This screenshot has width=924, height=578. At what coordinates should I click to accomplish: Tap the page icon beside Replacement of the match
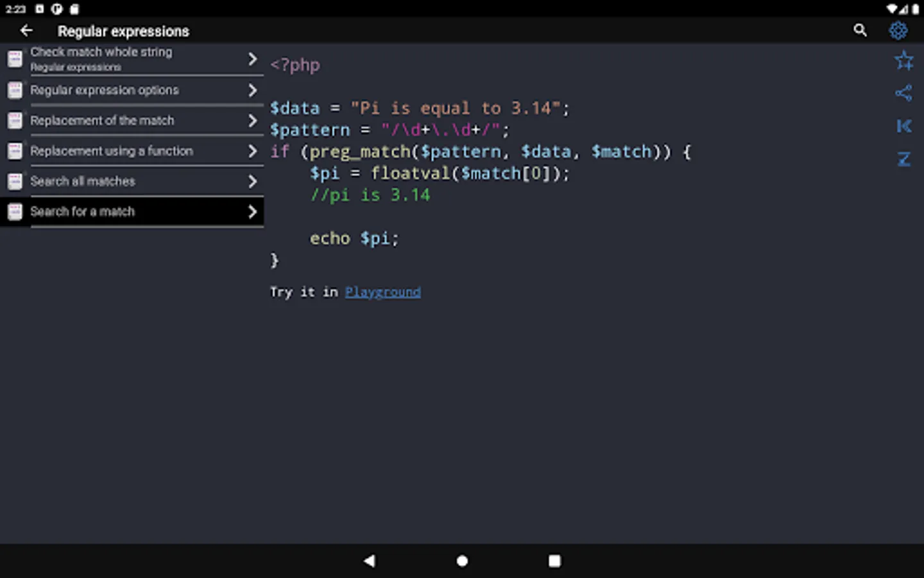[x=15, y=121]
